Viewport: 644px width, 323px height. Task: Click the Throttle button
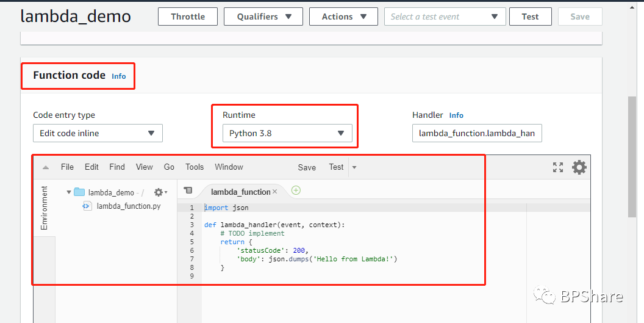pos(188,16)
